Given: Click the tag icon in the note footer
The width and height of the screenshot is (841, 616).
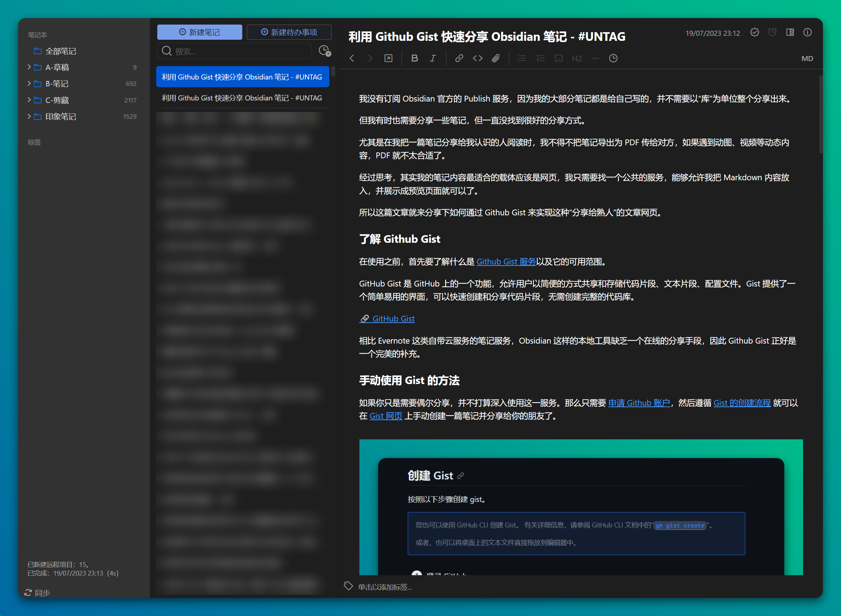Looking at the screenshot, I should [348, 586].
